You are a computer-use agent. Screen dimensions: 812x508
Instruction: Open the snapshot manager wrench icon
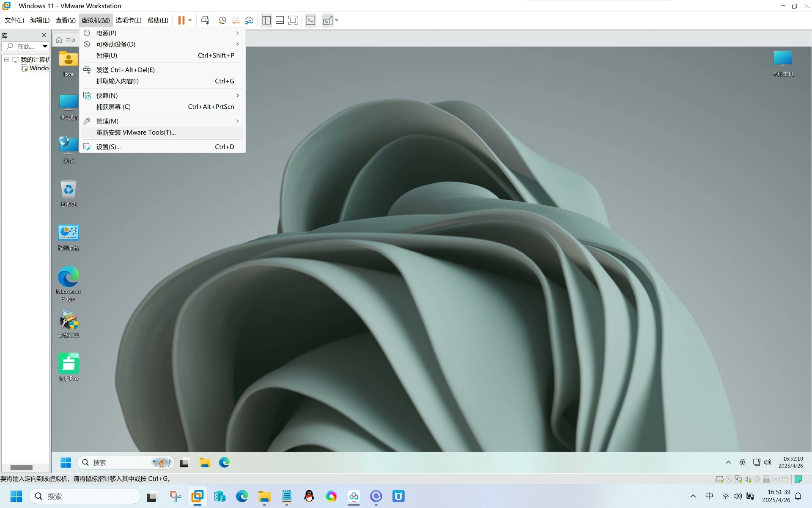point(249,20)
